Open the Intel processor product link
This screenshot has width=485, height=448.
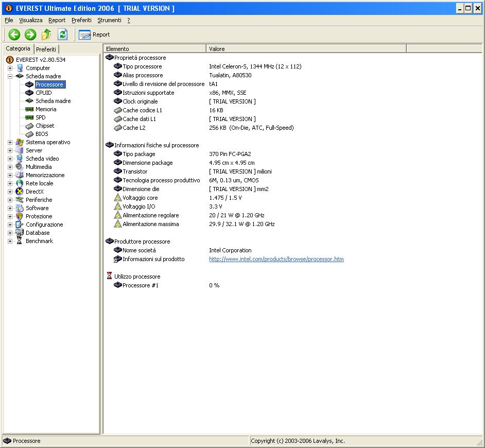(276, 259)
